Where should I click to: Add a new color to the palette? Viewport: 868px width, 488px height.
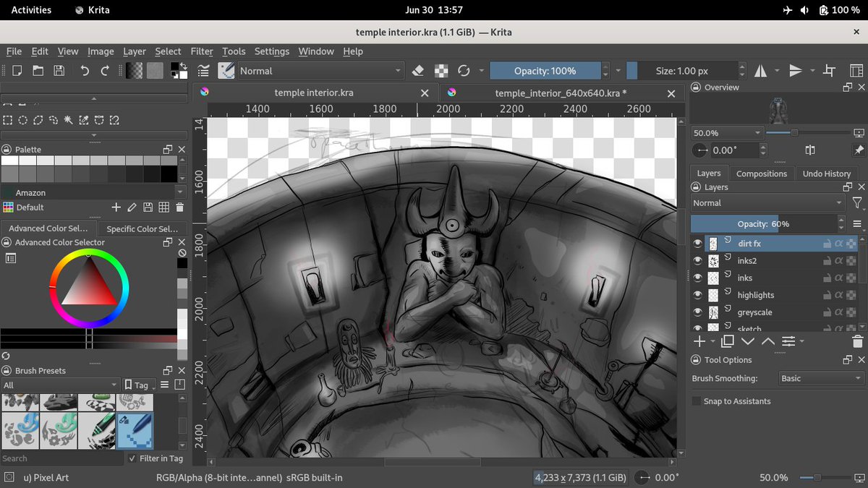pos(116,207)
